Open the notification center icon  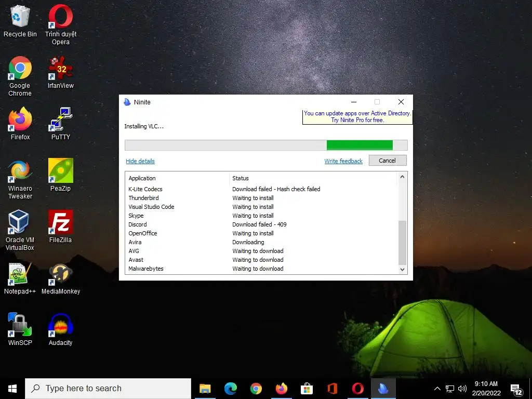516,390
